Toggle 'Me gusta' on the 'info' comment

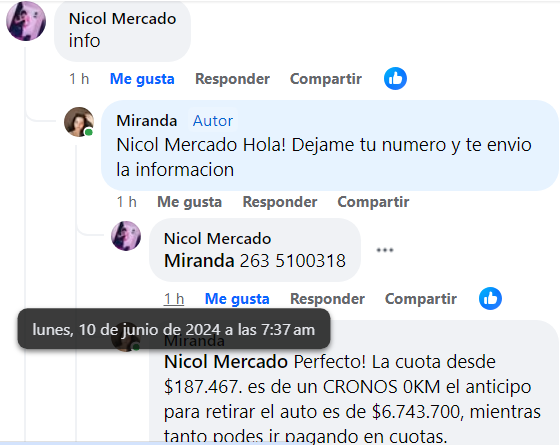(142, 79)
